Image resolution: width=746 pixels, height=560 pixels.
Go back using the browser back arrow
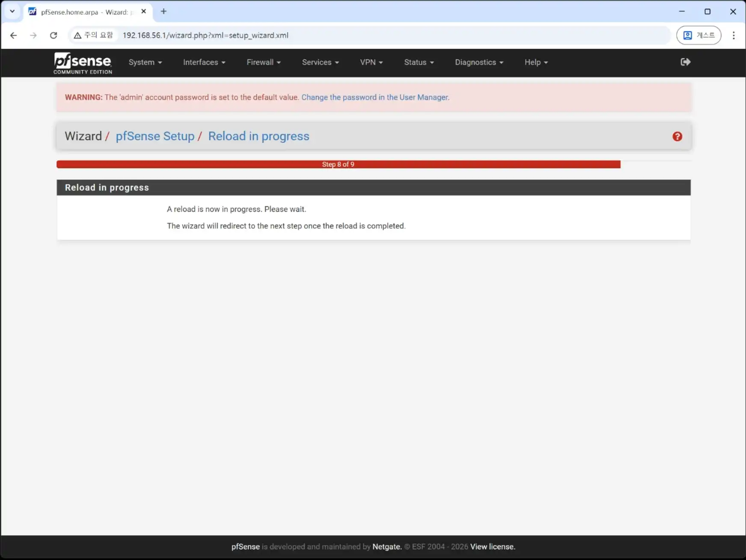(x=14, y=36)
